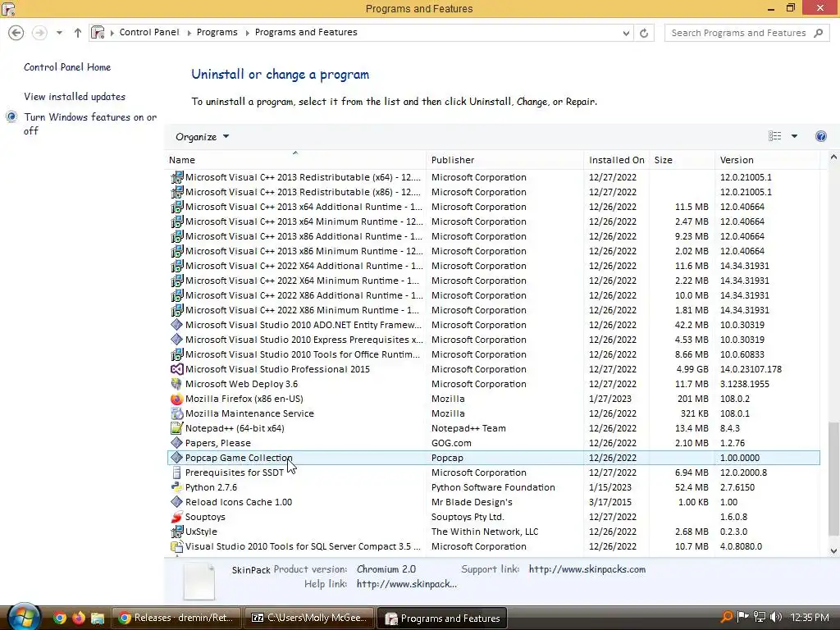Click the Microsoft Web Deploy 3.6 icon
Screen dimensions: 840x630
tap(176, 384)
